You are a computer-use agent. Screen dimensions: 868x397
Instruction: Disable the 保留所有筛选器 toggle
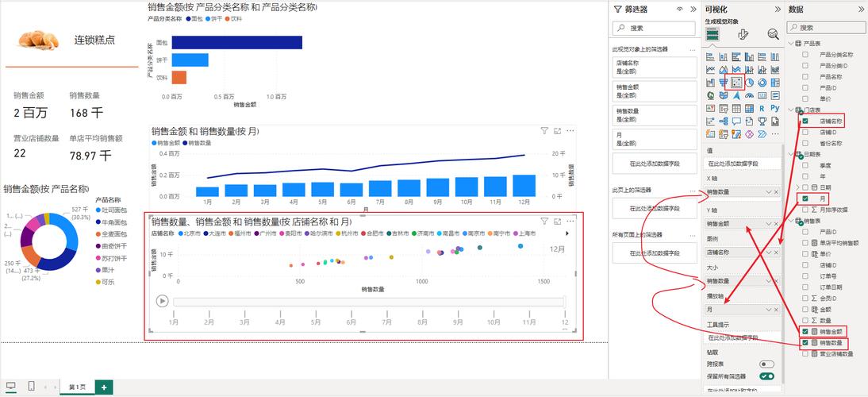(x=766, y=376)
